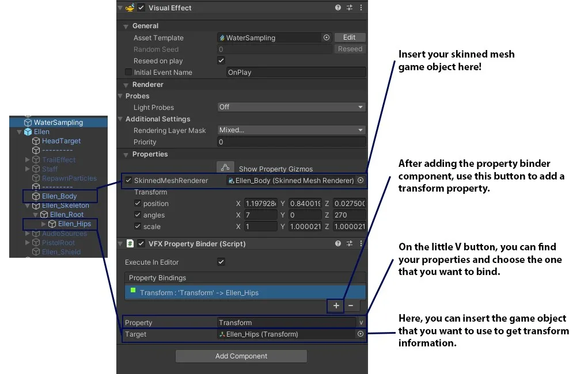Click the Skinned Mesh Renderer object picker icon

361,180
